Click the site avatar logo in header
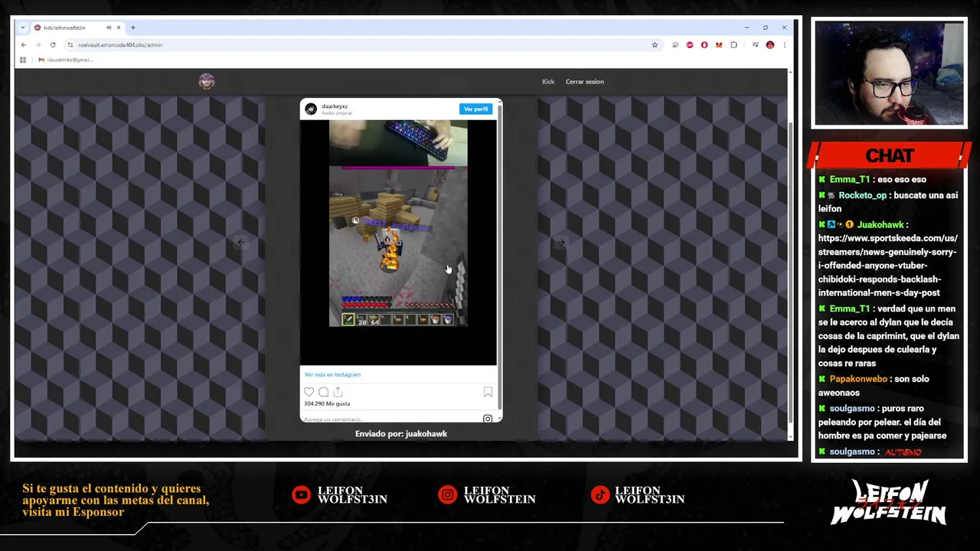Screen dimensions: 980x551 click(x=206, y=82)
